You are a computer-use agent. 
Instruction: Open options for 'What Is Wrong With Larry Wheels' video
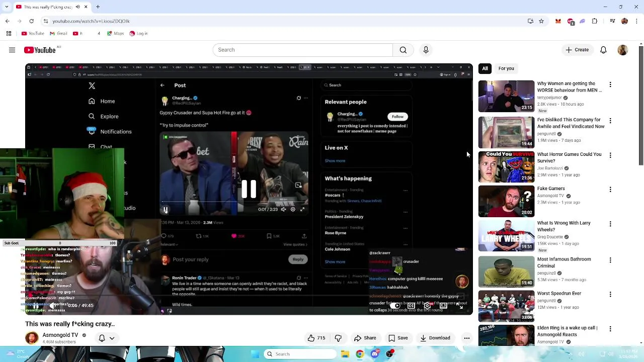610,224
